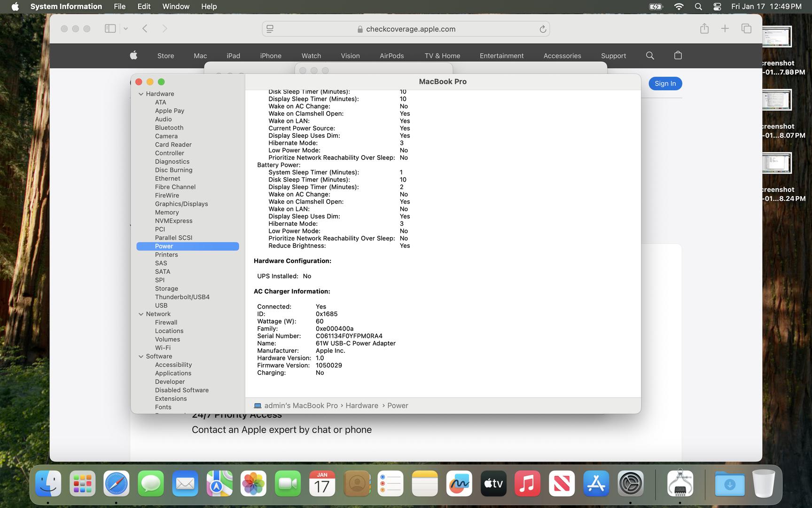Open the Support link in Apple navigation
Screen dimensions: 812x508
coord(613,56)
